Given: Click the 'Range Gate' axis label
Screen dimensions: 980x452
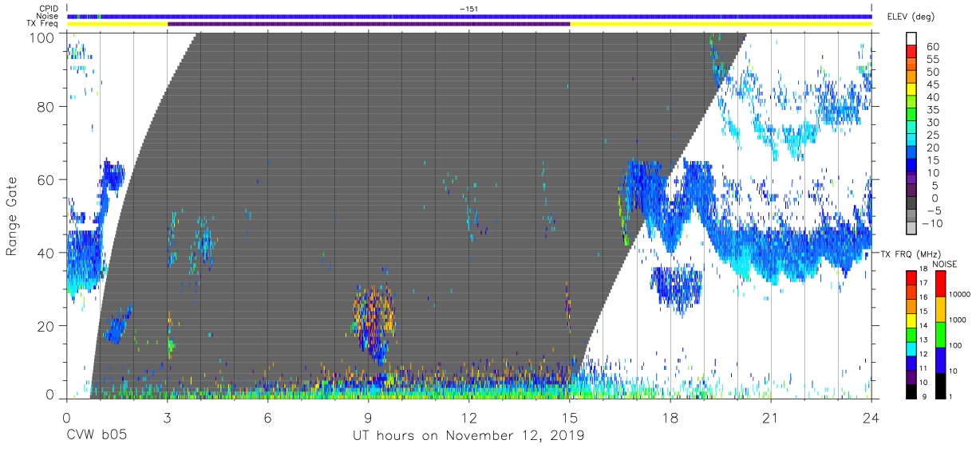Looking at the screenshot, I should click(x=12, y=217).
